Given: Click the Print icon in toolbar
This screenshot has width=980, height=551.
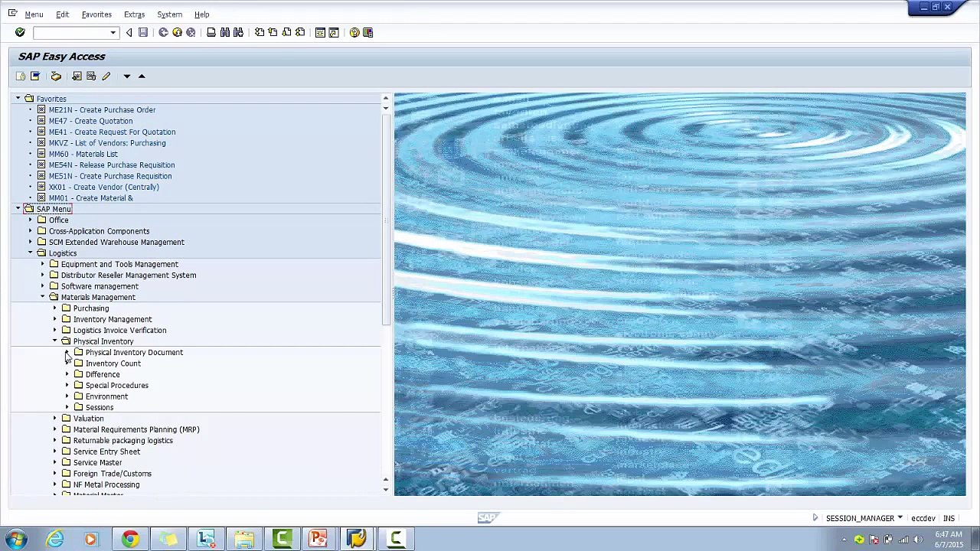Looking at the screenshot, I should coord(211,32).
